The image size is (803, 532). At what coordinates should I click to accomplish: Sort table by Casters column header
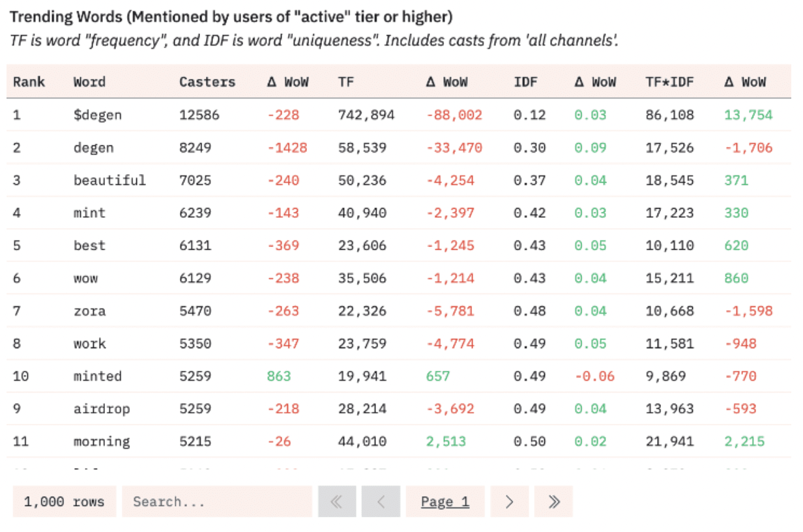[x=207, y=82]
